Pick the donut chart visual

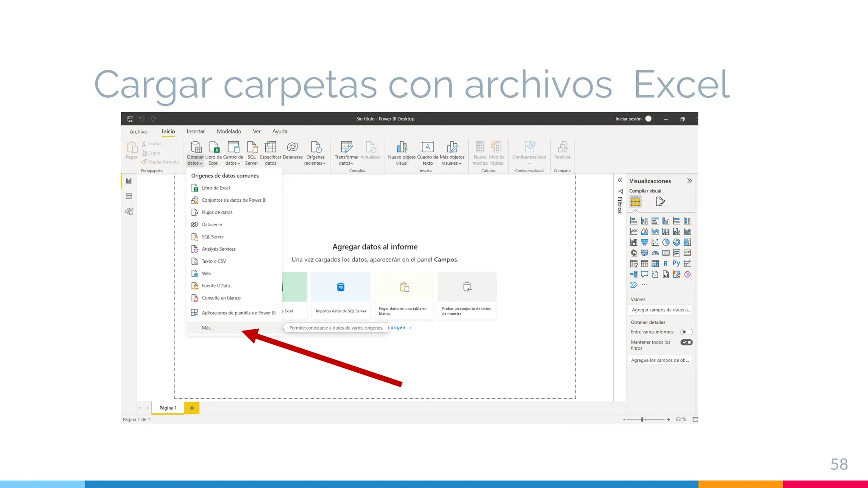(x=676, y=242)
